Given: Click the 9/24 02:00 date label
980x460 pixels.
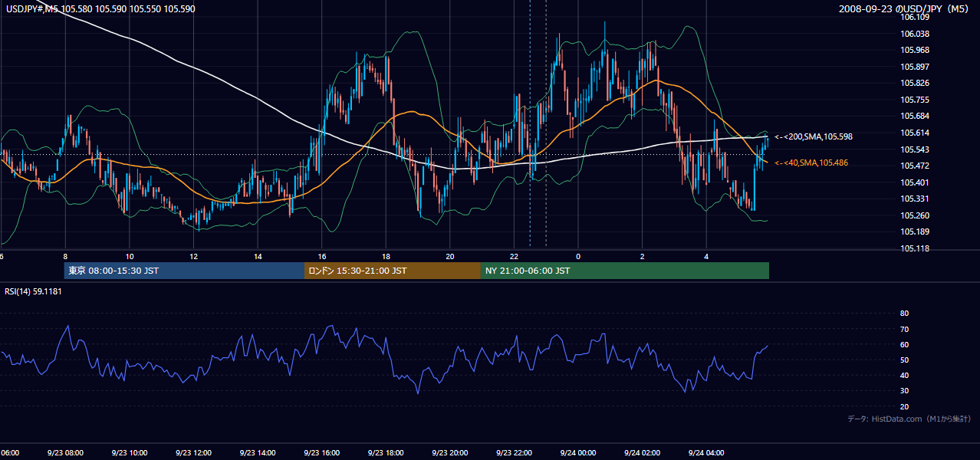Looking at the screenshot, I should pyautogui.click(x=643, y=452).
